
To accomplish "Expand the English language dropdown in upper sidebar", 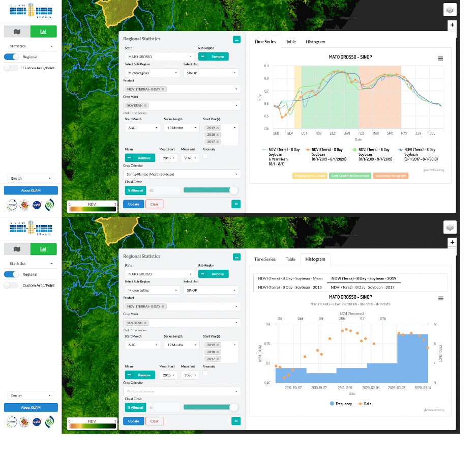I will click(x=31, y=178).
